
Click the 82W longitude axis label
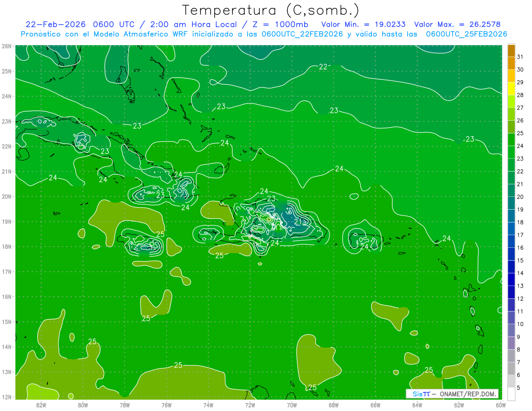41,405
